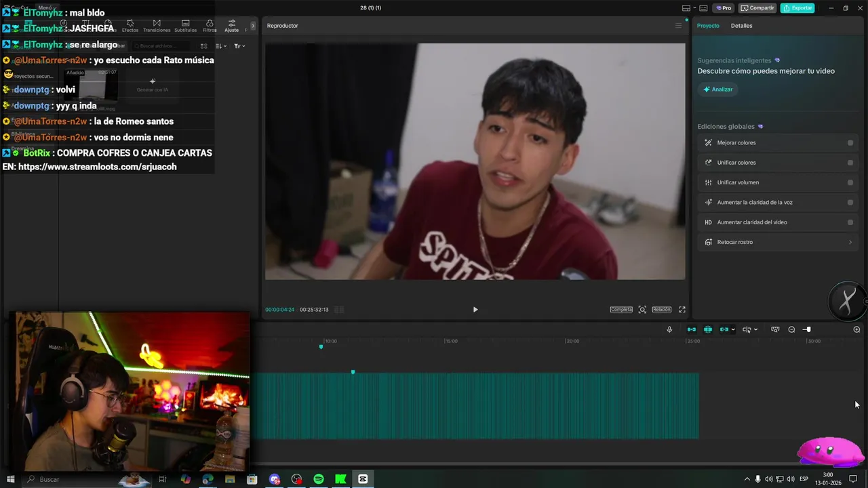This screenshot has width=868, height=488.
Task: Expand the Retocar rostro option
Action: (x=850, y=242)
